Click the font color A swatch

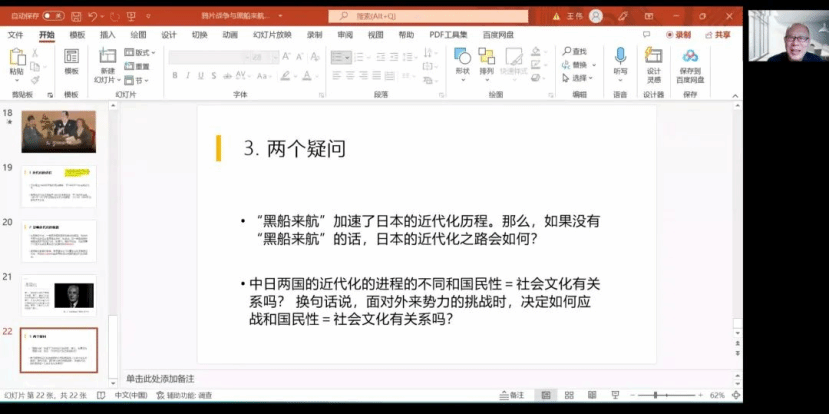(306, 76)
